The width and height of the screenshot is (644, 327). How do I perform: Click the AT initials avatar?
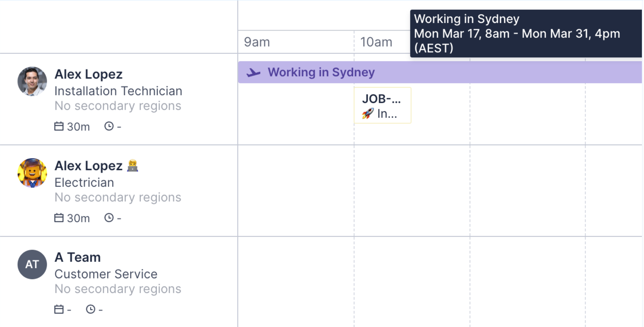tap(32, 264)
